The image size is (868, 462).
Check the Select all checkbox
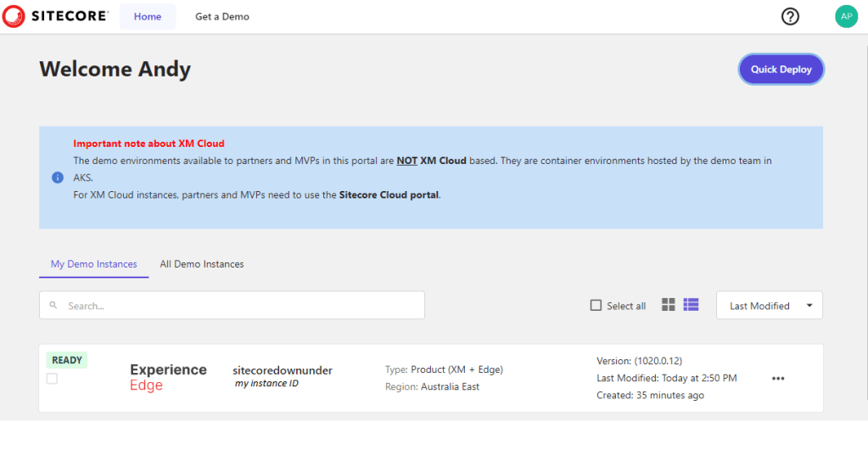(x=596, y=306)
